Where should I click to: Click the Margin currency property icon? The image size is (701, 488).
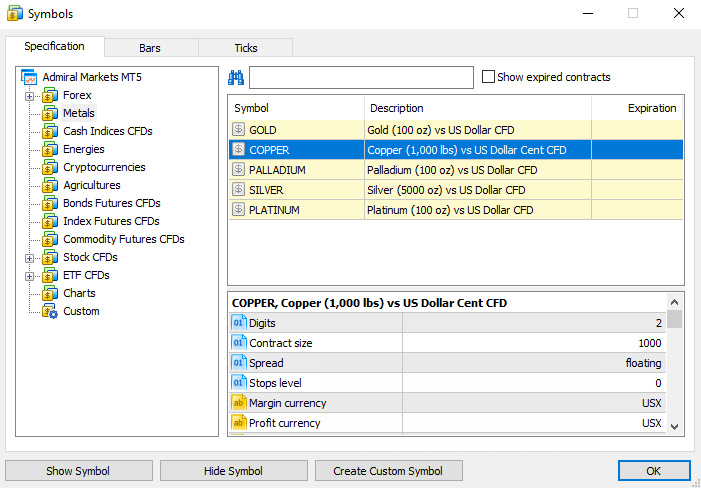(x=239, y=403)
